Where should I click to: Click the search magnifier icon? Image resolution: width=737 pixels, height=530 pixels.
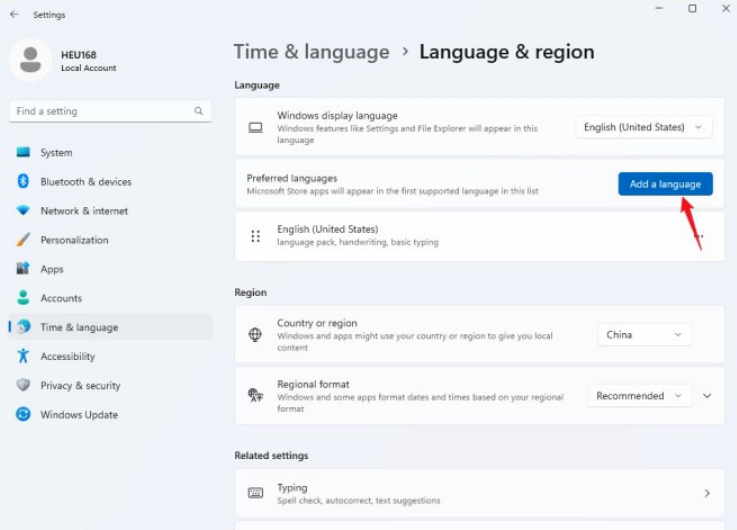pyautogui.click(x=198, y=111)
